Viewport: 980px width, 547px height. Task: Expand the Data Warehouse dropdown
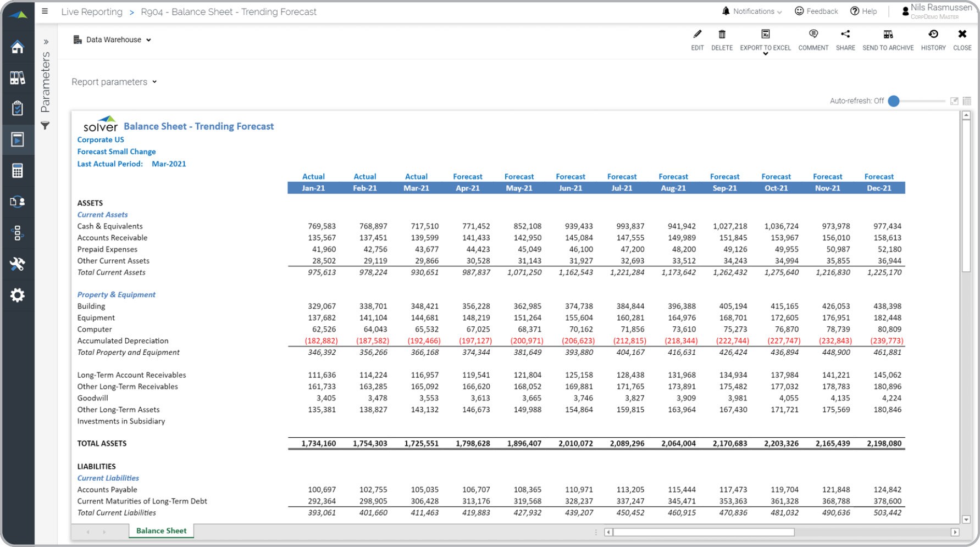[112, 40]
